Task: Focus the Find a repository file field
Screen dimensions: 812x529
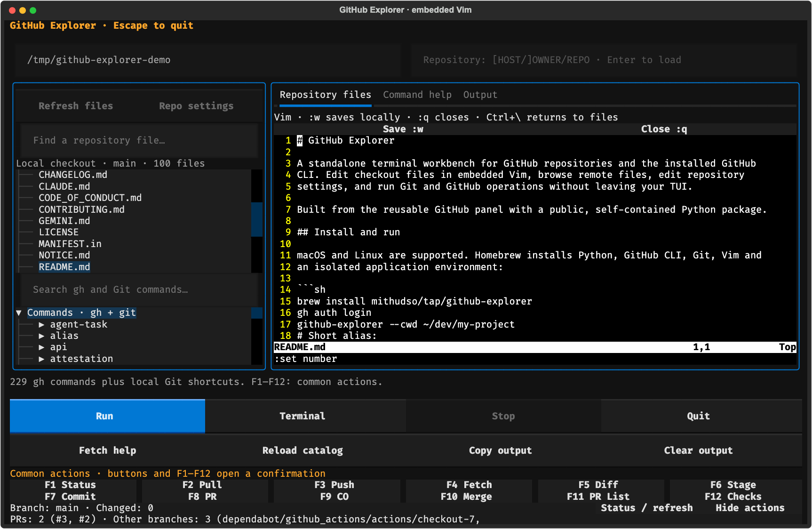Action: (x=139, y=140)
